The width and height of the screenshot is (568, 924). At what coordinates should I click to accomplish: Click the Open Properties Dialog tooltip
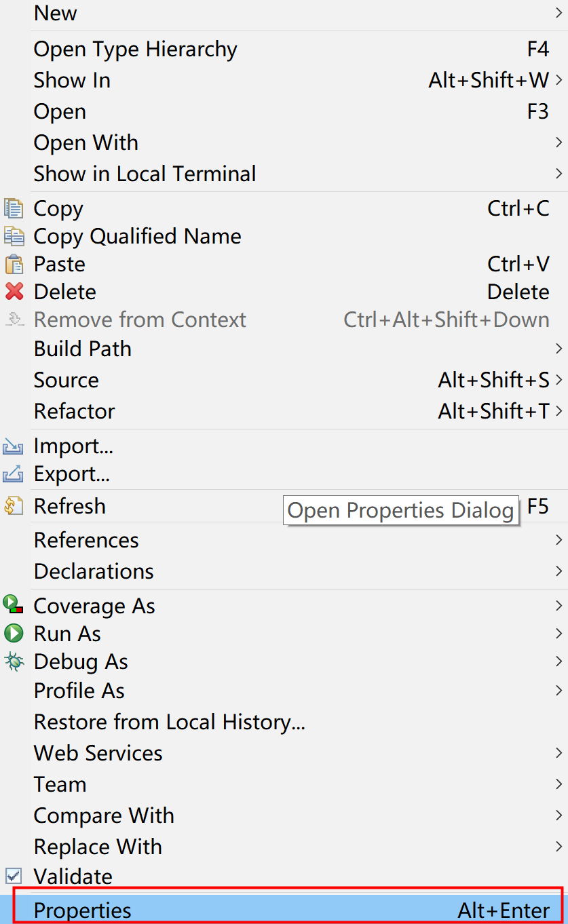coord(401,510)
